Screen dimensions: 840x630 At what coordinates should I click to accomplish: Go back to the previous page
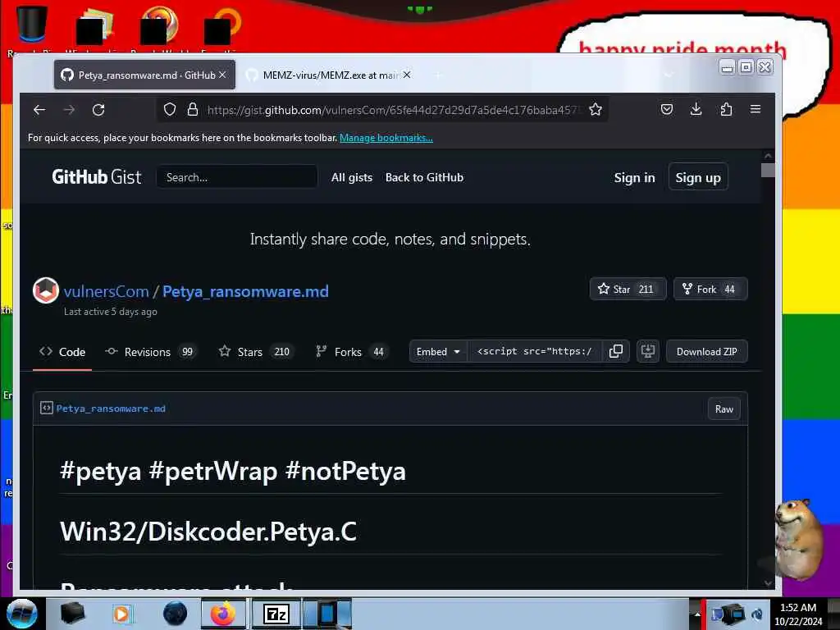point(39,110)
